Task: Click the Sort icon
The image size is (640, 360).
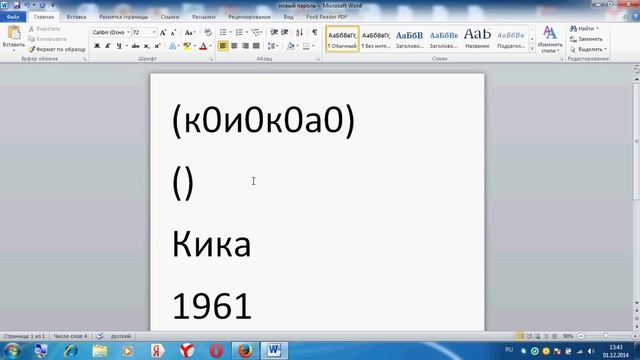Action: point(300,32)
